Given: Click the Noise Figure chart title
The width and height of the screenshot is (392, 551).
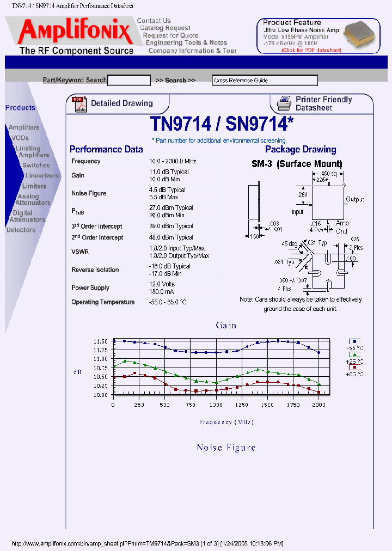Looking at the screenshot, I should (x=226, y=448).
